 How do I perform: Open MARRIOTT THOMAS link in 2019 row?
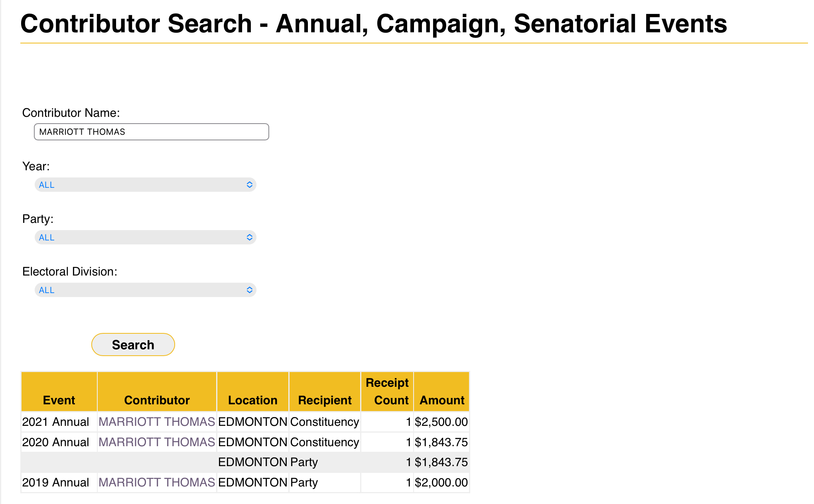[157, 482]
